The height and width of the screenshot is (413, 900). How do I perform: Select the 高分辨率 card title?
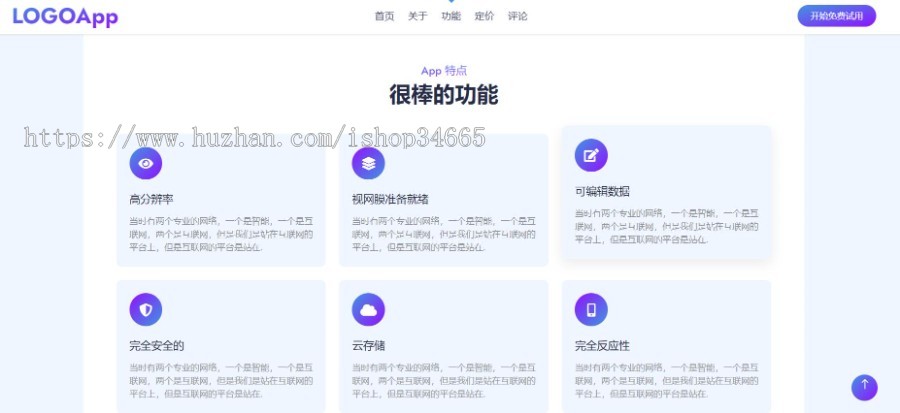[x=152, y=200]
